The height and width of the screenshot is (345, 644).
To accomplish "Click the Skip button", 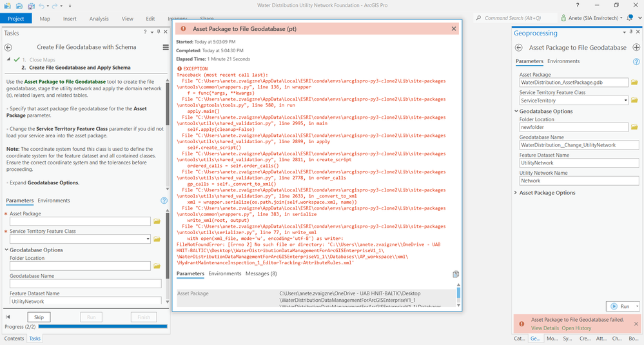I will click(39, 317).
